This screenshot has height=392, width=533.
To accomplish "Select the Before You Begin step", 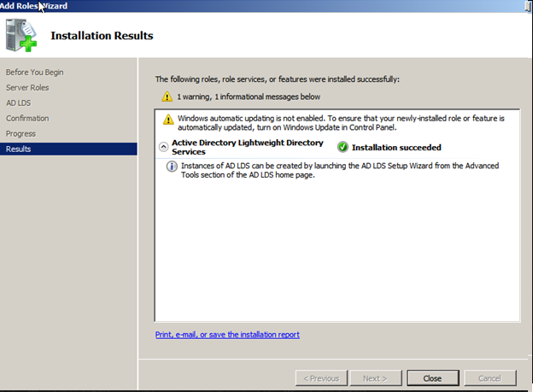I will click(35, 73).
